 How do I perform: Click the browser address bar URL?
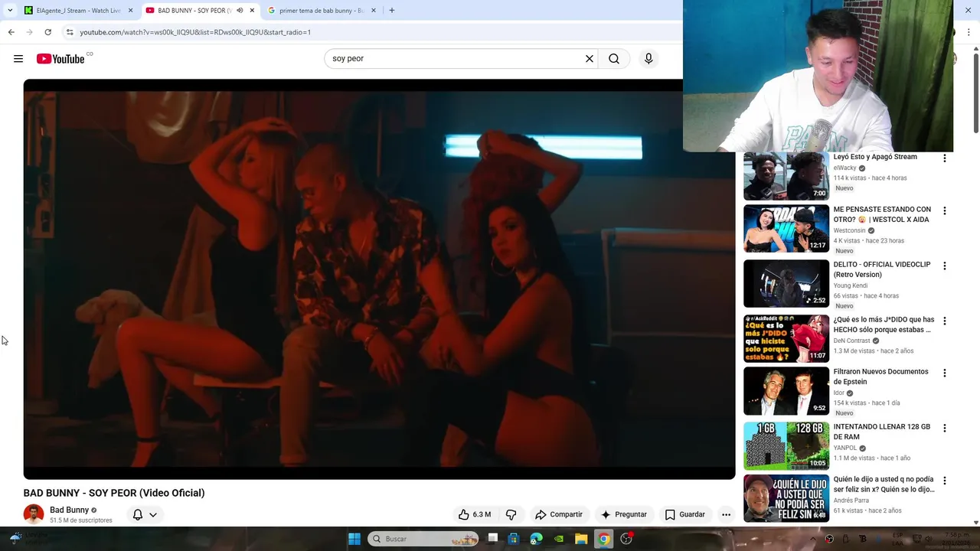tap(195, 32)
